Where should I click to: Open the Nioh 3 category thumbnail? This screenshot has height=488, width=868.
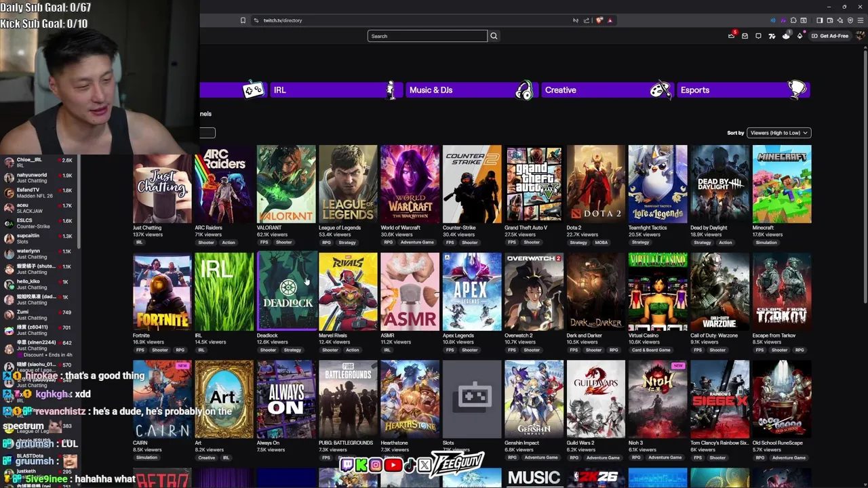coord(658,400)
